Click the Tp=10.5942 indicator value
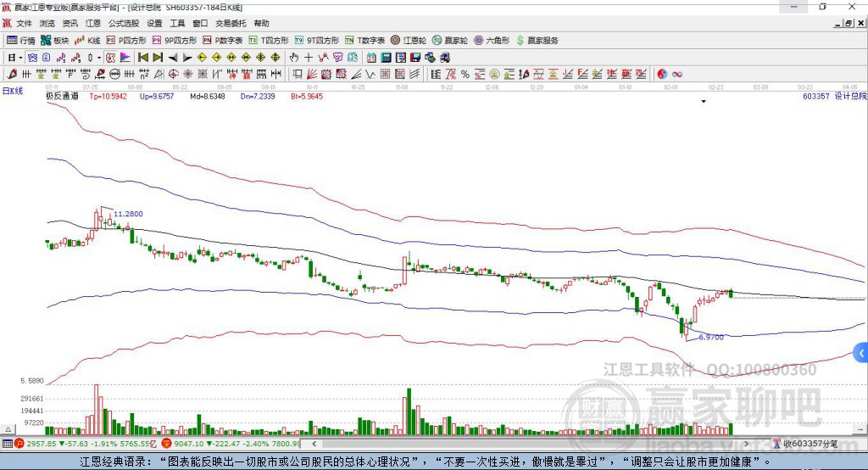This screenshot has height=470, width=868. (108, 97)
